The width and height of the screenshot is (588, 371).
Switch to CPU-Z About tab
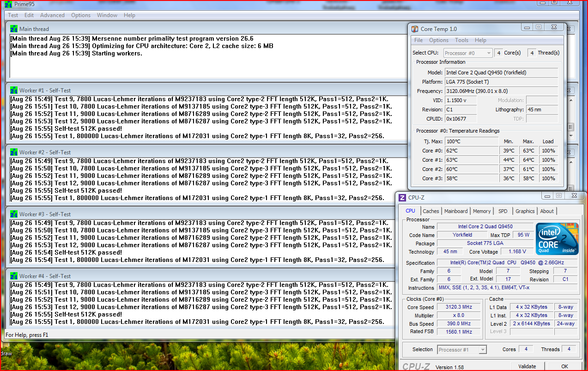(547, 211)
